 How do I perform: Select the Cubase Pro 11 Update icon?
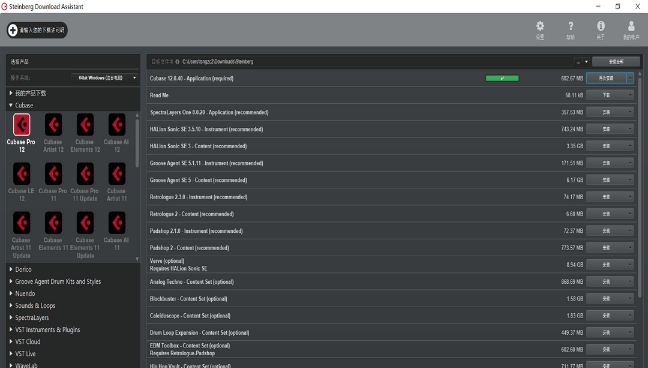point(85,174)
